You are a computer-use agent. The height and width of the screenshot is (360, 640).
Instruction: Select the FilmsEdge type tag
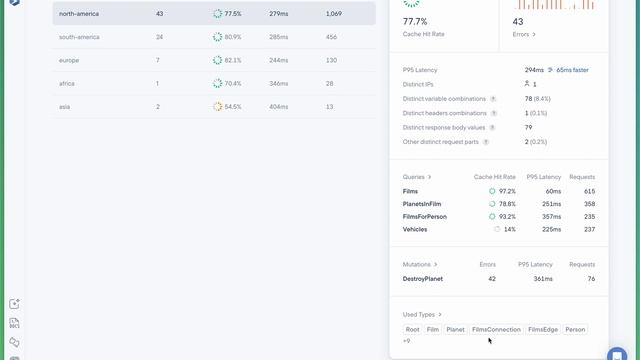[543, 329]
